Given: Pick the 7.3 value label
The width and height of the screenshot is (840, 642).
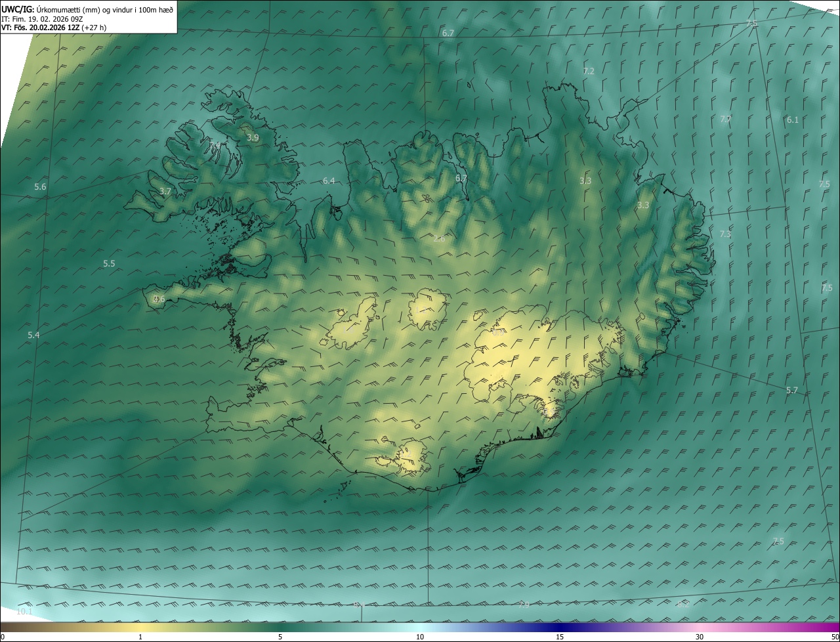Looking at the screenshot, I should (x=725, y=234).
